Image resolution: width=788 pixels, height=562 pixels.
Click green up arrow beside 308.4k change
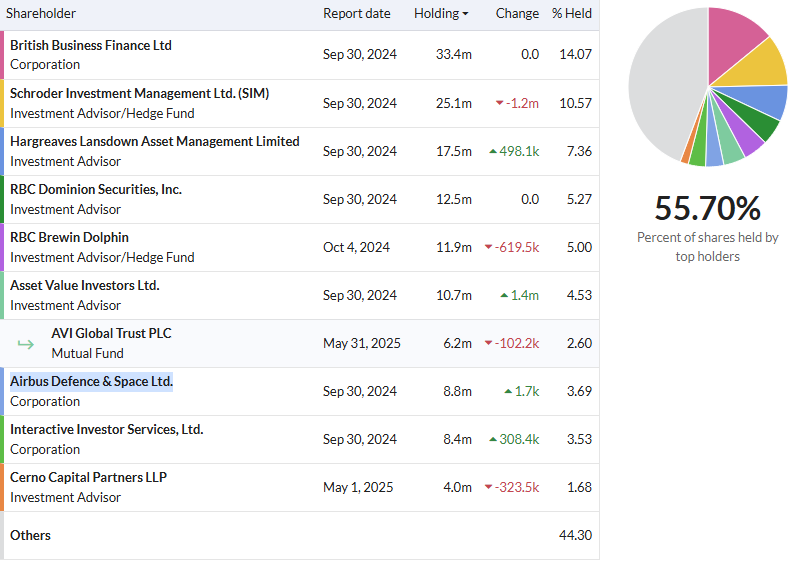click(493, 440)
